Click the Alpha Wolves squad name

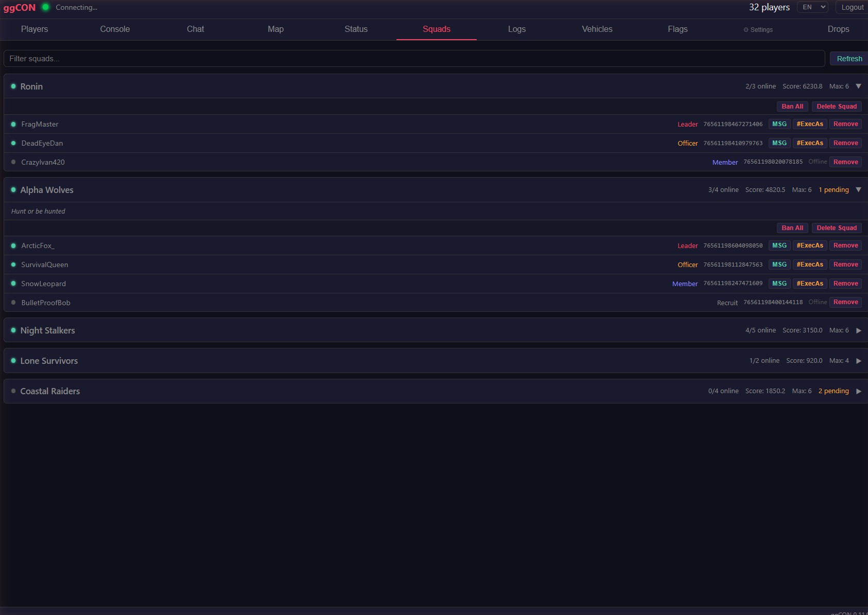point(47,190)
